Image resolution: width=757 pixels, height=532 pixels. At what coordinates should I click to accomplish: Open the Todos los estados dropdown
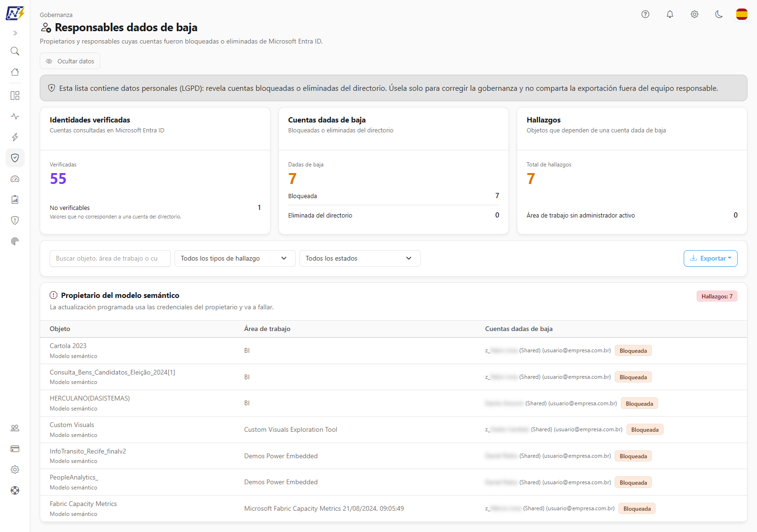(x=360, y=259)
